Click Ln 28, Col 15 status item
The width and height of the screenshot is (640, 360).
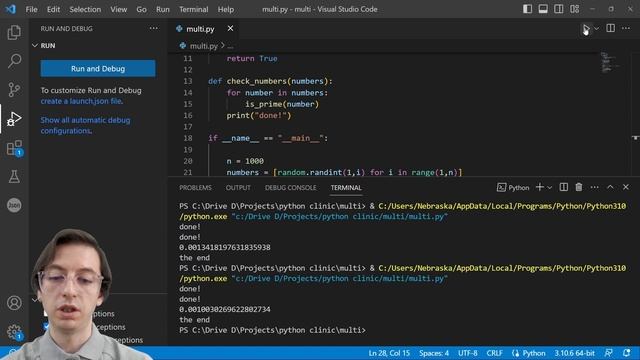(x=389, y=353)
